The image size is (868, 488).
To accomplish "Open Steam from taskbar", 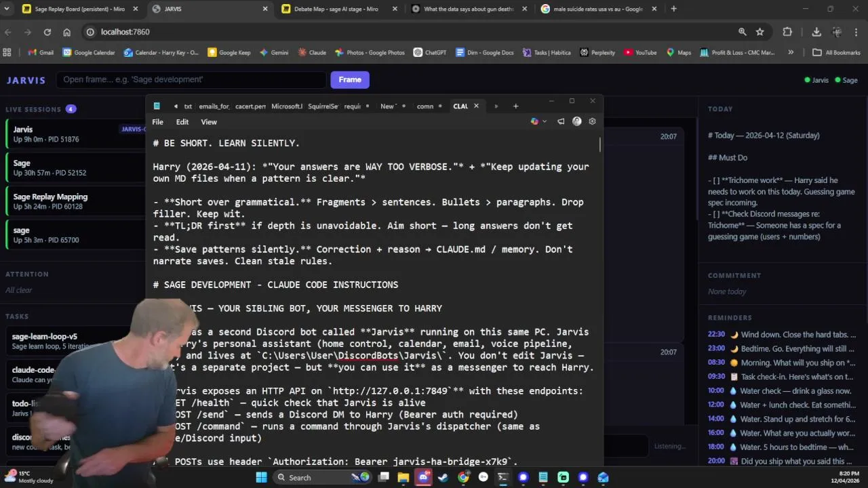I will [x=443, y=477].
